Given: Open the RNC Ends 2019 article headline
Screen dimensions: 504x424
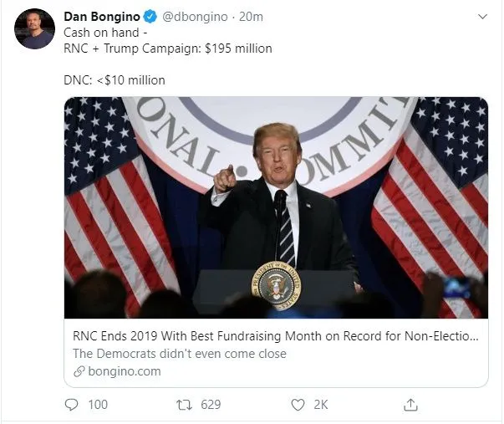Looking at the screenshot, I should tap(276, 337).
